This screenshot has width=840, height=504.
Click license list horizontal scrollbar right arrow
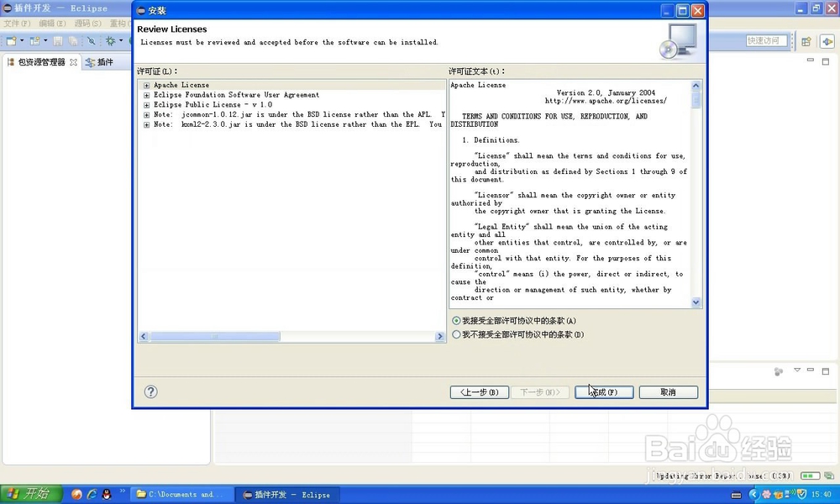[x=440, y=336]
